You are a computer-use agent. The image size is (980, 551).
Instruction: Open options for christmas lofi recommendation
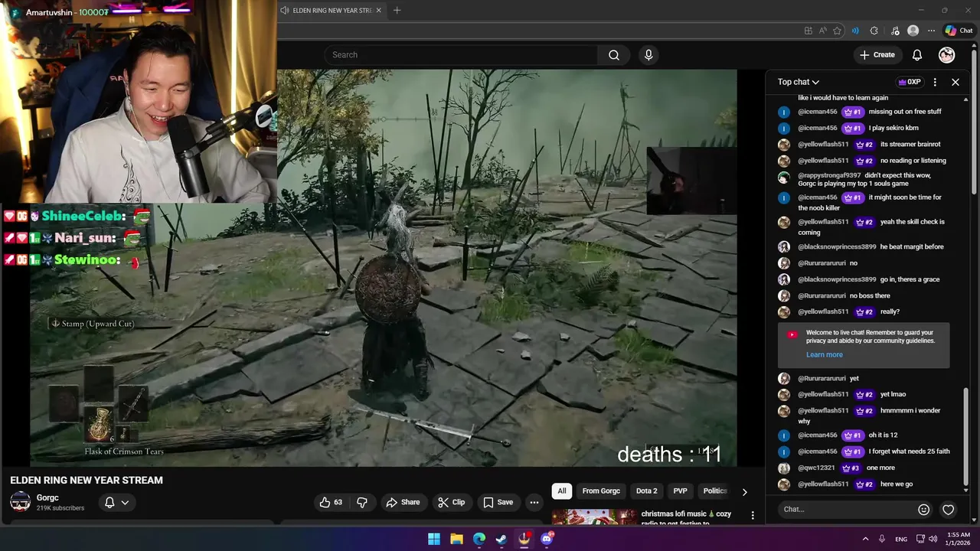(x=753, y=516)
